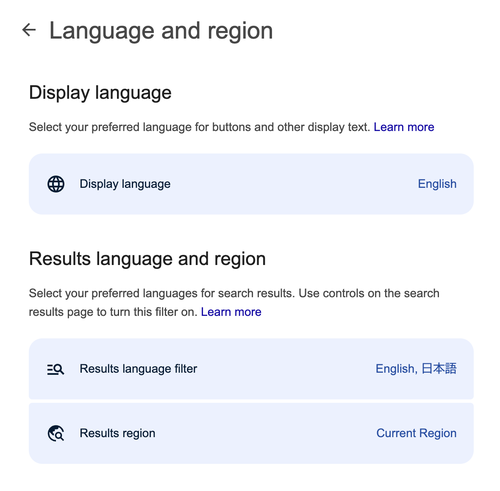Click the description about preferred search result languages

pyautogui.click(x=234, y=303)
